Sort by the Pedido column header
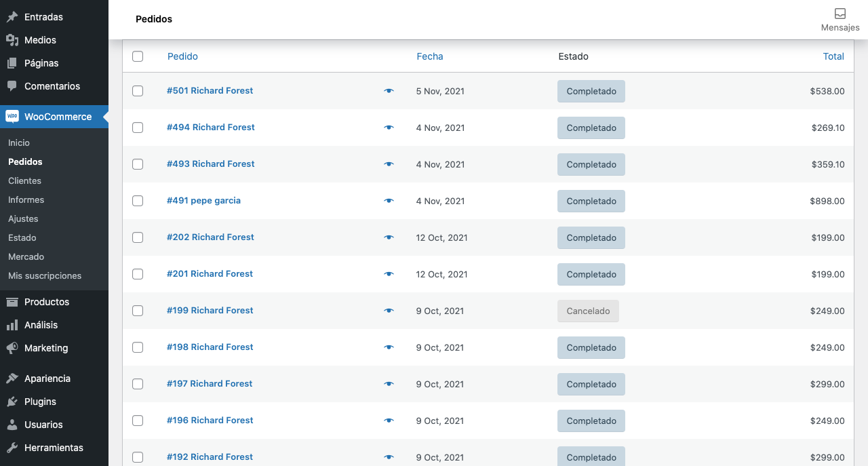 click(182, 56)
